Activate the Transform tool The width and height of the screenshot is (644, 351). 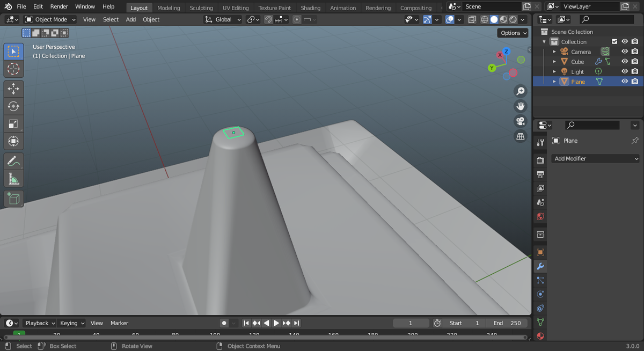(x=13, y=141)
